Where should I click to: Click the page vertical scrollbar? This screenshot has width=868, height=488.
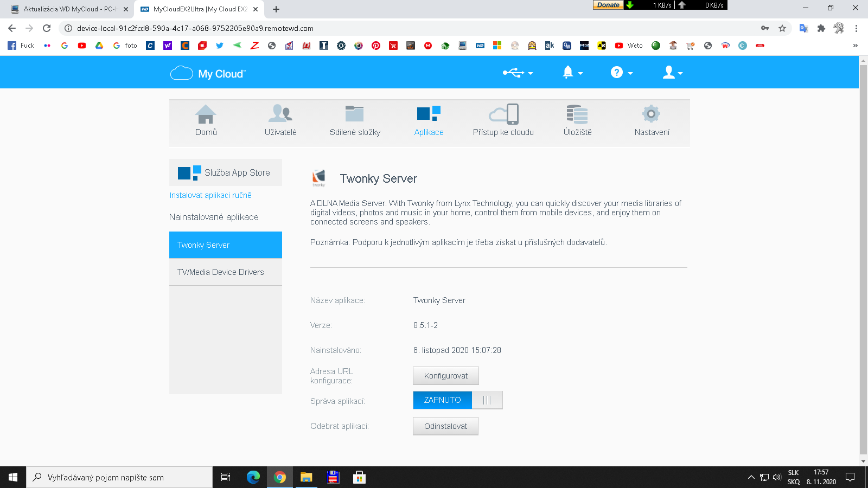point(864,260)
